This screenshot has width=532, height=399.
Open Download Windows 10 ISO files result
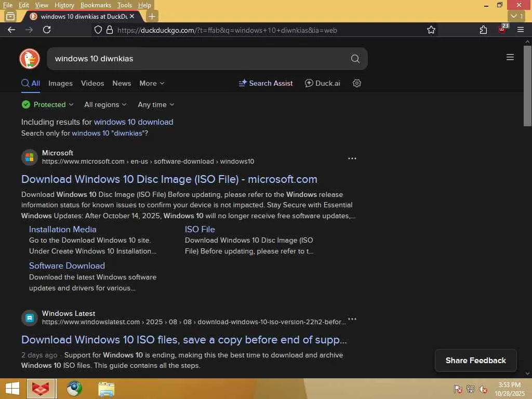(184, 339)
